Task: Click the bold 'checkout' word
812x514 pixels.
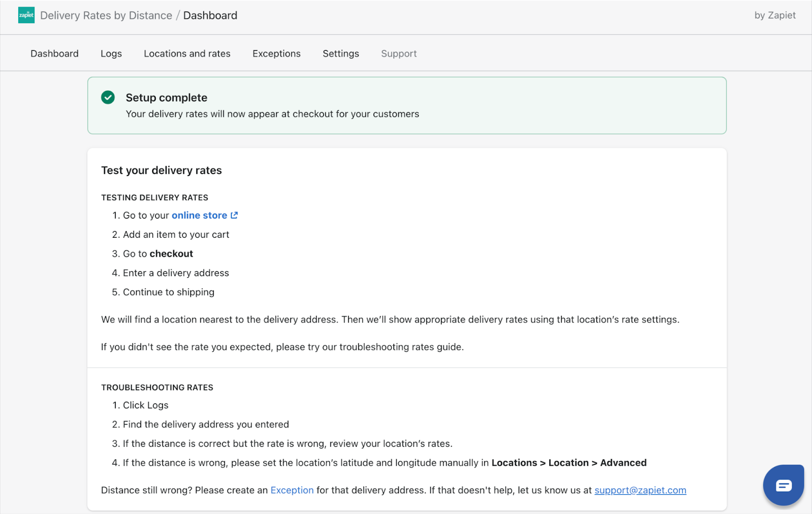Action: click(172, 254)
